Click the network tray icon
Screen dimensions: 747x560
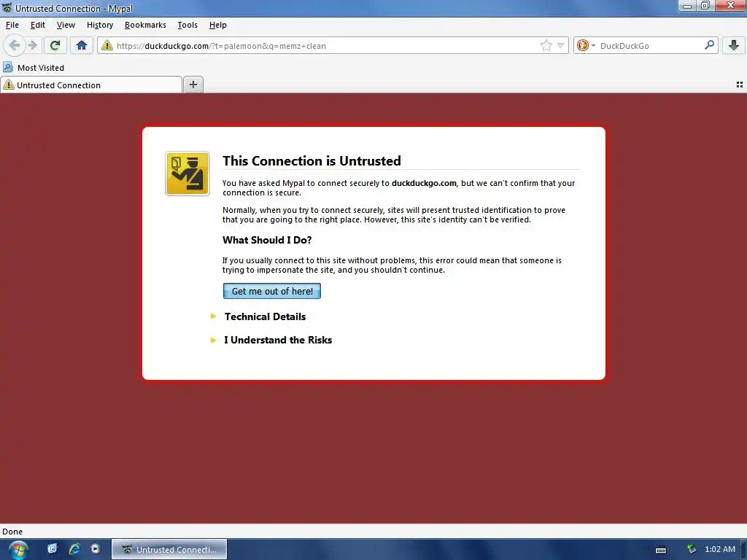point(692,550)
